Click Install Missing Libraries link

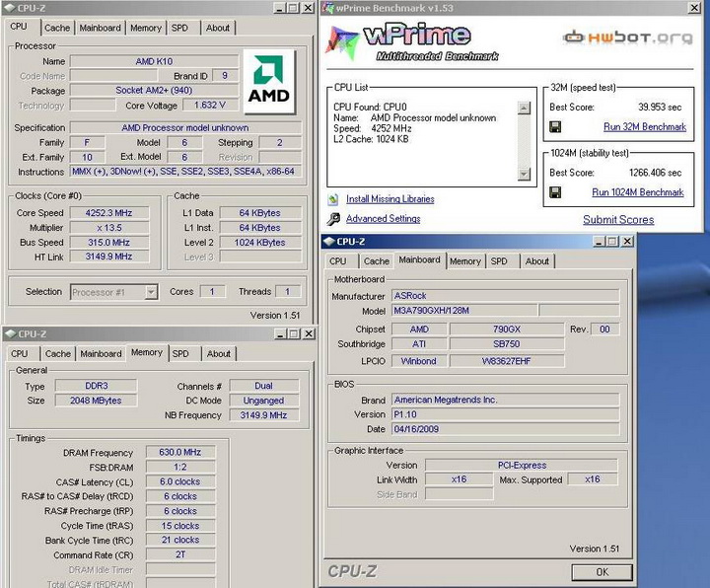[x=390, y=199]
